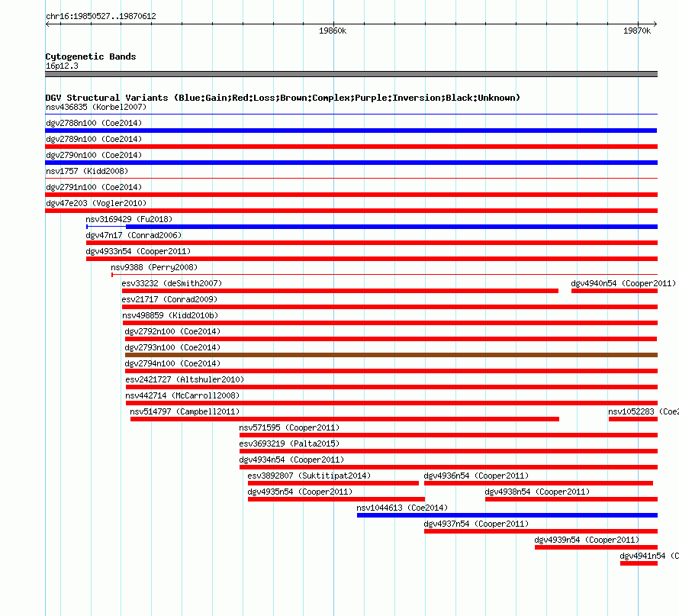Click dgv47e203 (Vogler2010) variant label

pos(96,203)
